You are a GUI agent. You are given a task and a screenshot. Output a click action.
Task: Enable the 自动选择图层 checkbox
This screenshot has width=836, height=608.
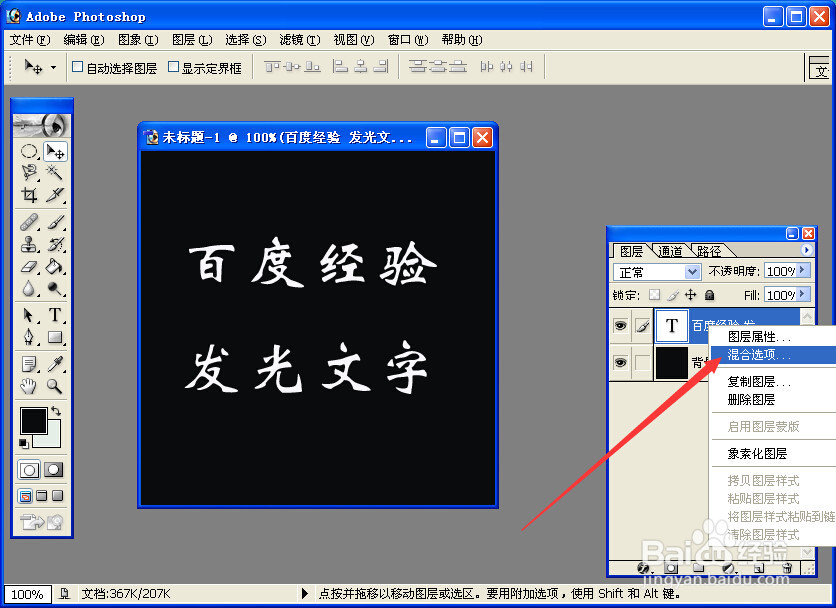pyautogui.click(x=77, y=67)
